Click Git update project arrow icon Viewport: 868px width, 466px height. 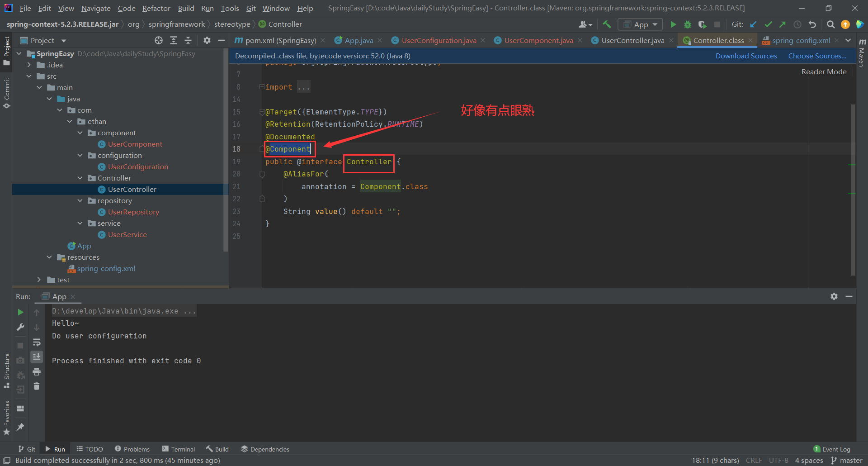point(753,24)
